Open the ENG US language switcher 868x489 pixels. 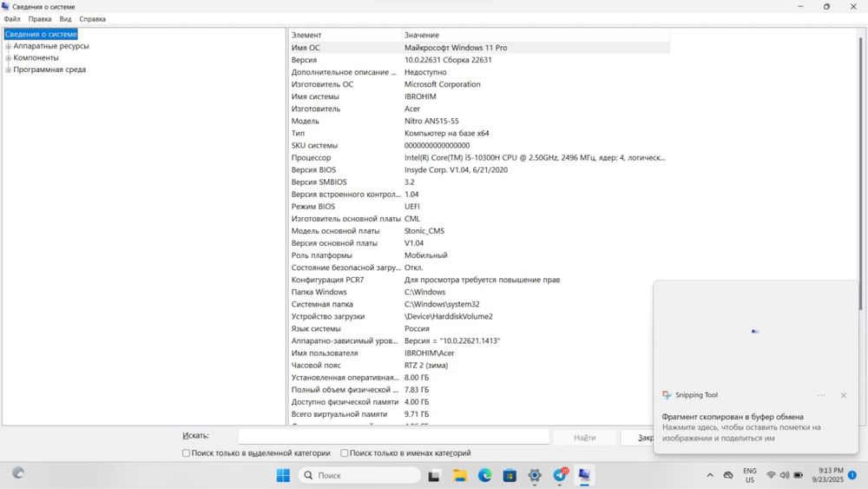pyautogui.click(x=750, y=475)
